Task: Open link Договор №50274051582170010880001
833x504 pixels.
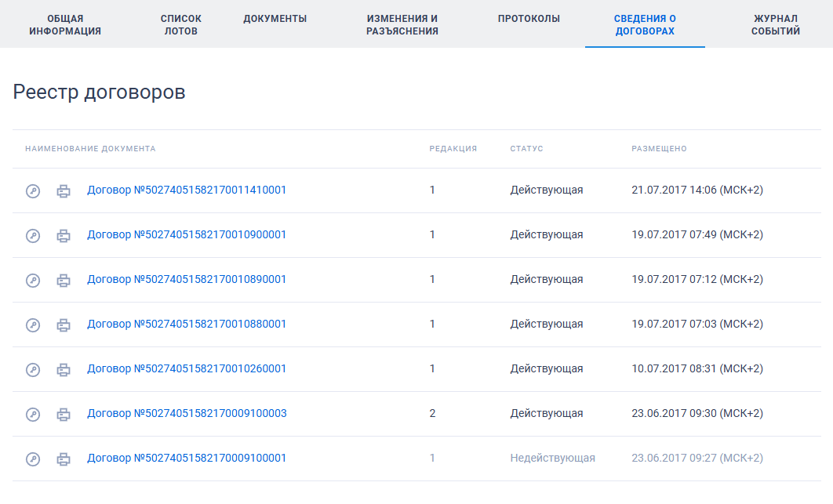Action: pos(187,324)
